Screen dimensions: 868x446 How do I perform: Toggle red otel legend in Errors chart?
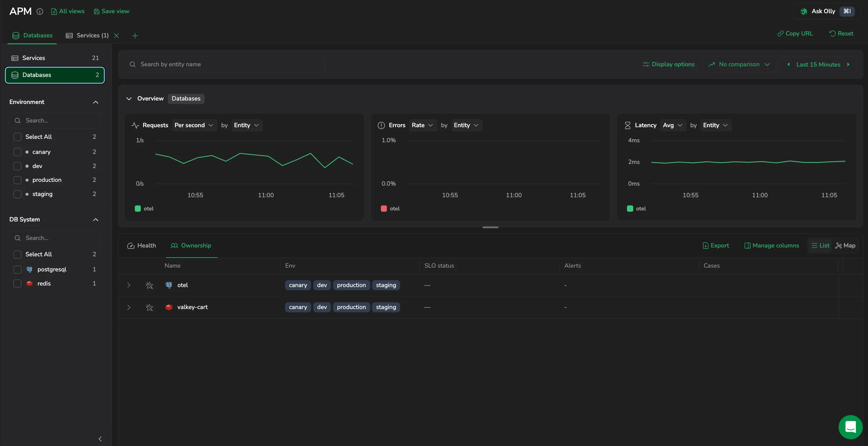click(x=390, y=209)
